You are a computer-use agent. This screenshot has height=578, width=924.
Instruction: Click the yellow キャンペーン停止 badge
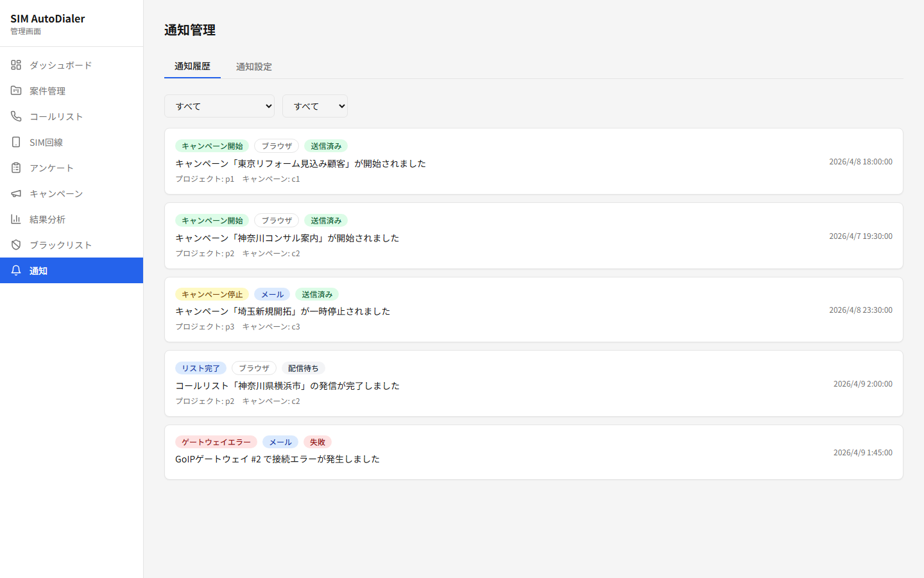(212, 294)
